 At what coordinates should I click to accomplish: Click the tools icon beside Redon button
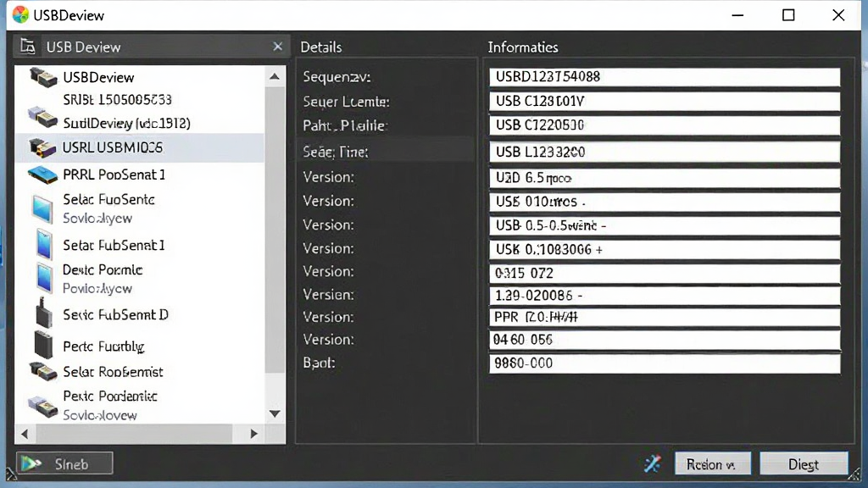point(653,463)
